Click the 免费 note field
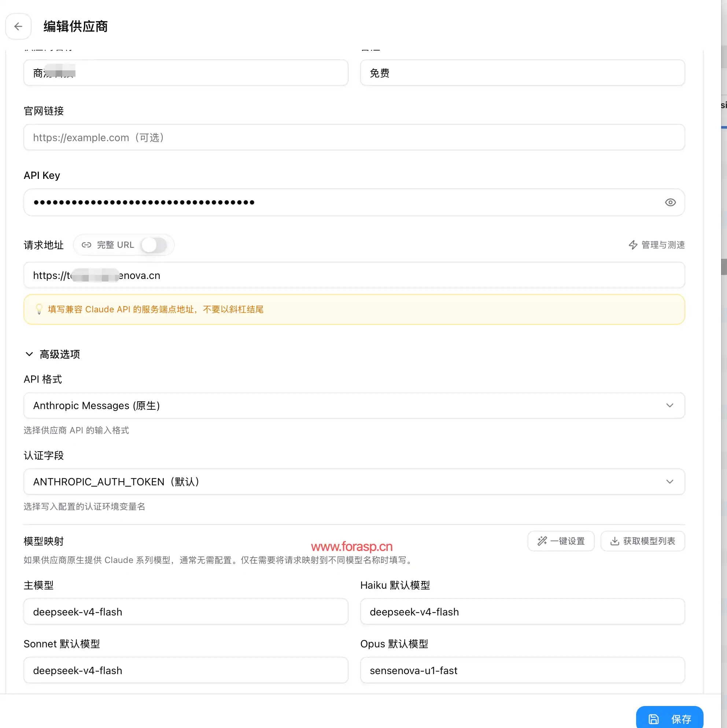 coord(523,73)
